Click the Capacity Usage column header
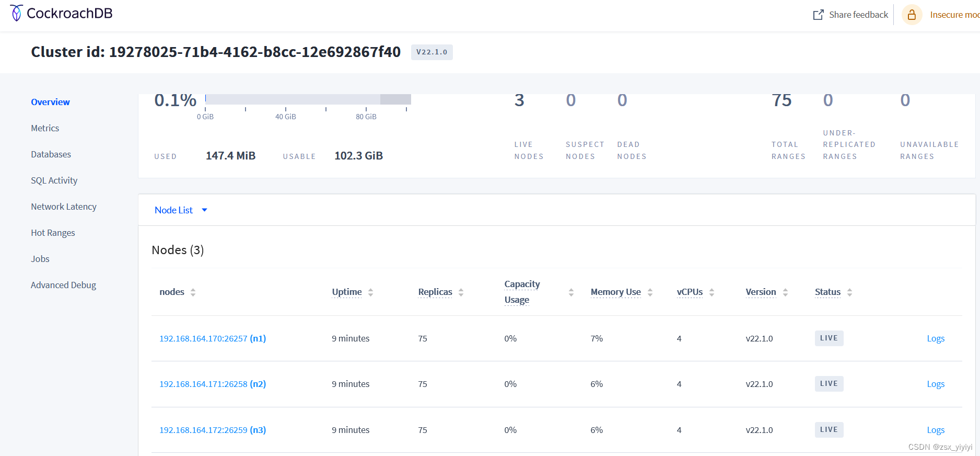The image size is (980, 456). coord(522,292)
